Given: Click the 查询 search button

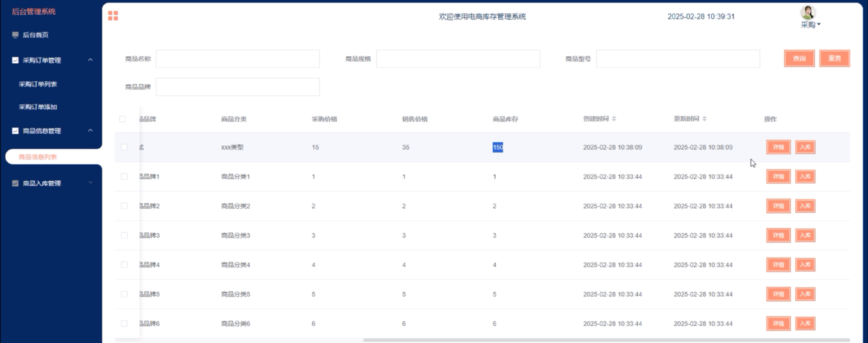Looking at the screenshot, I should point(799,58).
